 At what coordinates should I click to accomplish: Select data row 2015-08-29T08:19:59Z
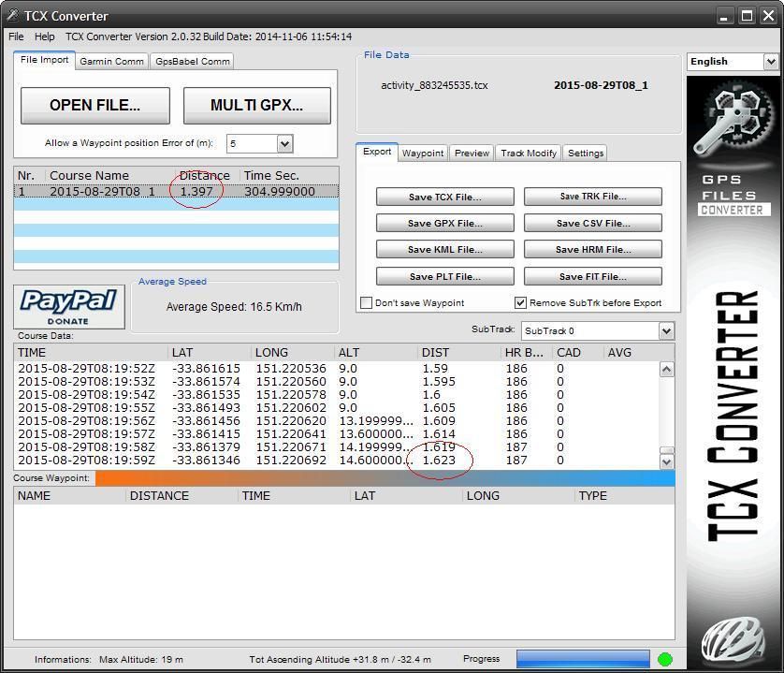coord(337,460)
